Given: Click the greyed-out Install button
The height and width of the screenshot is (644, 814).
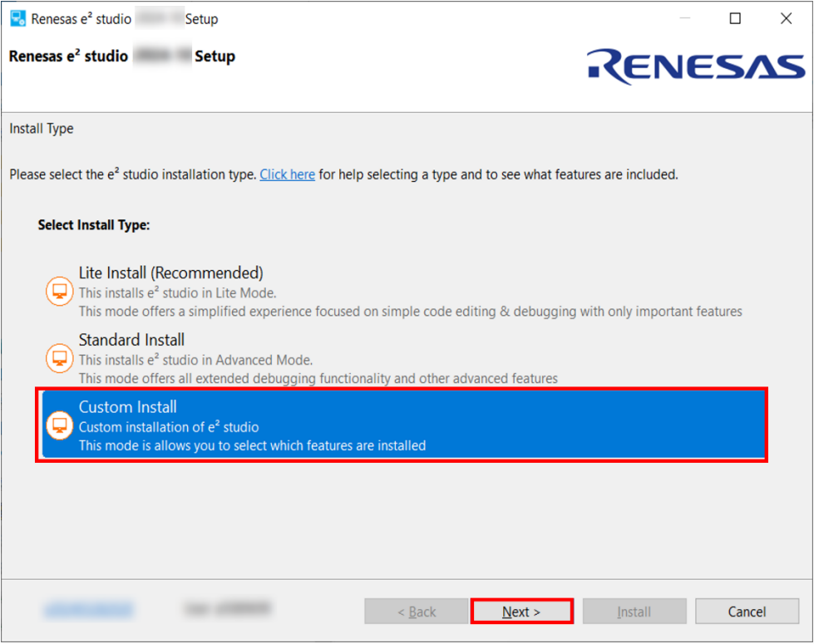Looking at the screenshot, I should (x=634, y=612).
